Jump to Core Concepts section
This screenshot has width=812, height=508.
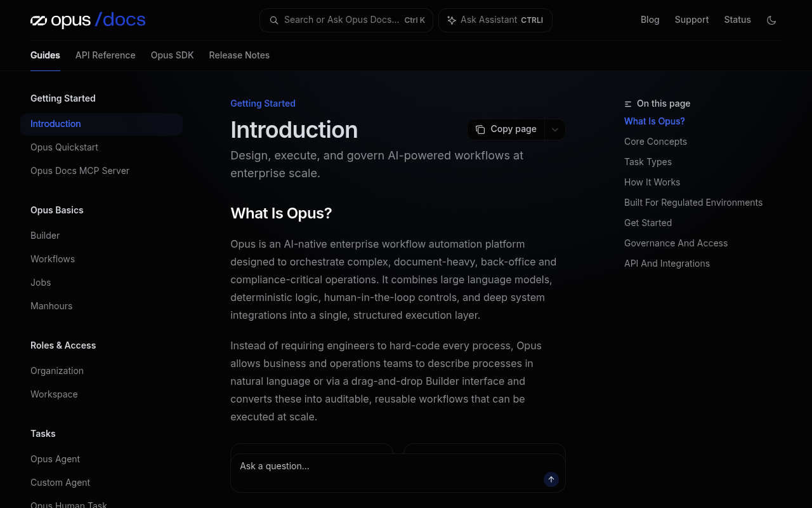(655, 142)
